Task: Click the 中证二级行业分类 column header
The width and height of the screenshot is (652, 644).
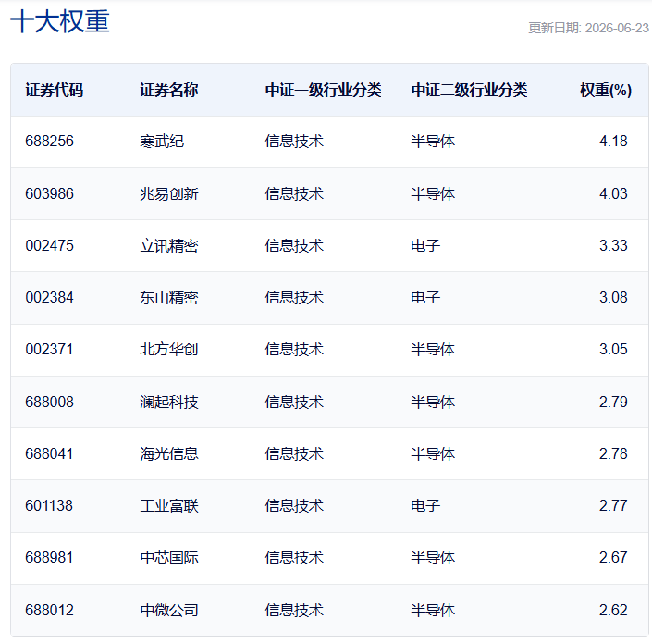Action: [469, 90]
